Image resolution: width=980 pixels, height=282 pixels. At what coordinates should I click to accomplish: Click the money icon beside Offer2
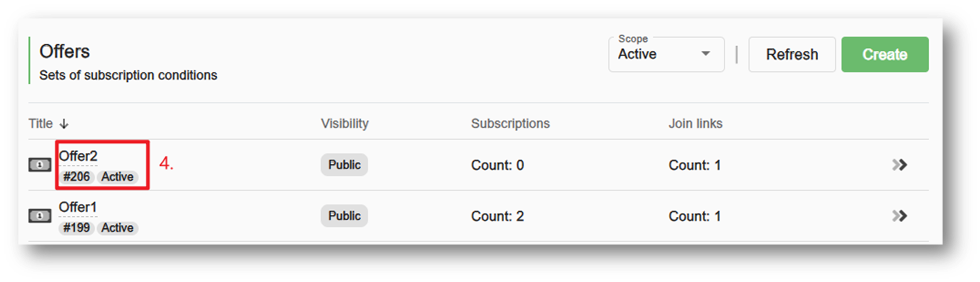point(40,165)
